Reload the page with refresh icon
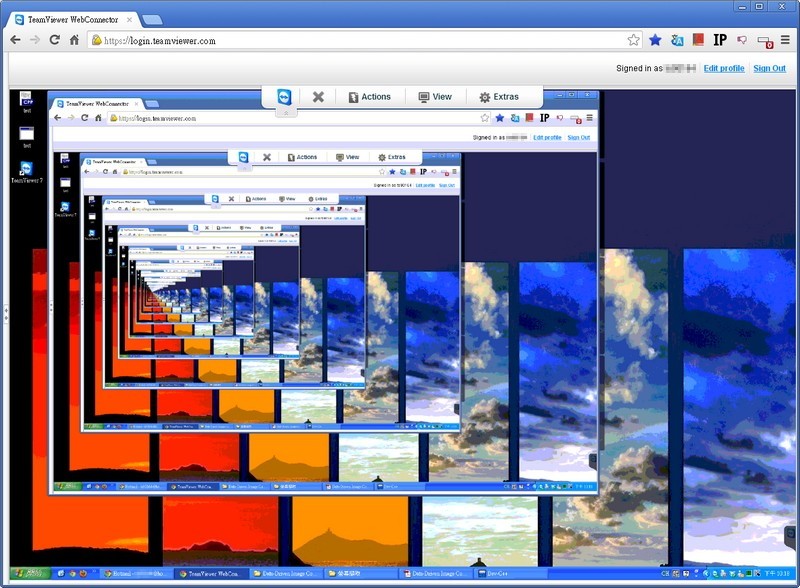 (54, 40)
